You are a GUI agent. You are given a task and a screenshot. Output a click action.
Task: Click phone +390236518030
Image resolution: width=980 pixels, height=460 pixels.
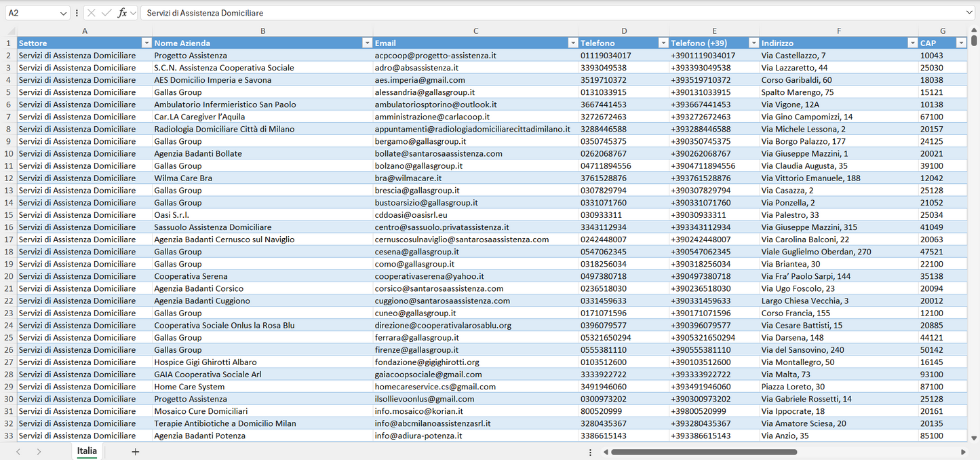pyautogui.click(x=715, y=288)
